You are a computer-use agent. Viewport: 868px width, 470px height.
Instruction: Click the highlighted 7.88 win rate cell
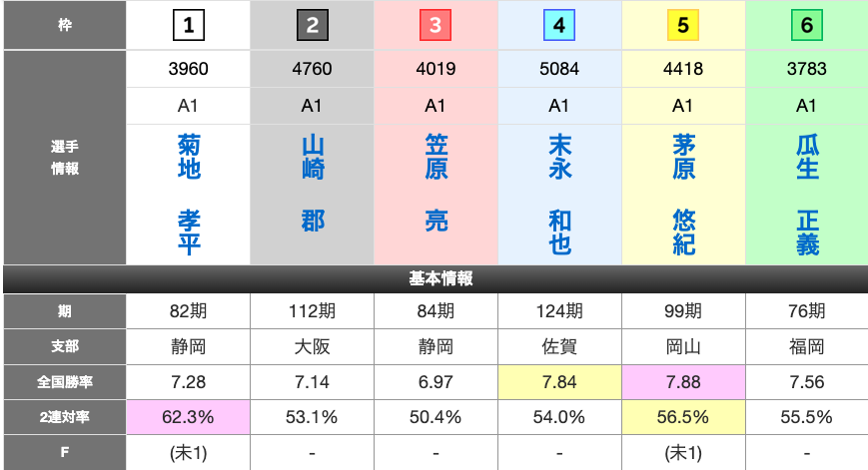click(683, 380)
